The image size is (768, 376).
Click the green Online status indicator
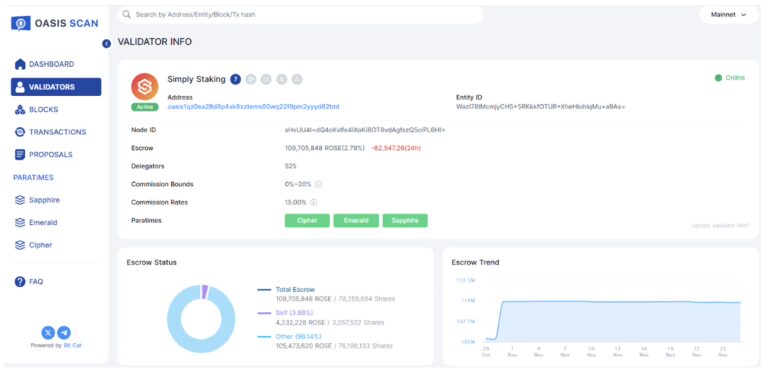point(730,78)
